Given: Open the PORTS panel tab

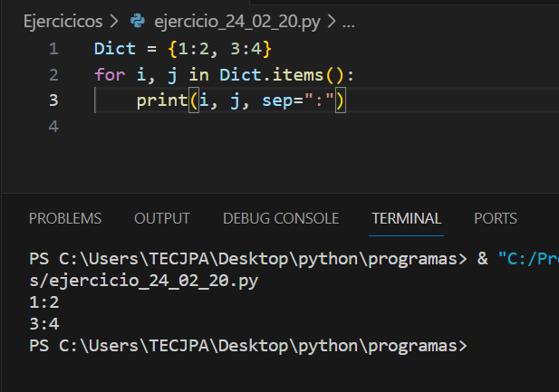Looking at the screenshot, I should coord(496,218).
